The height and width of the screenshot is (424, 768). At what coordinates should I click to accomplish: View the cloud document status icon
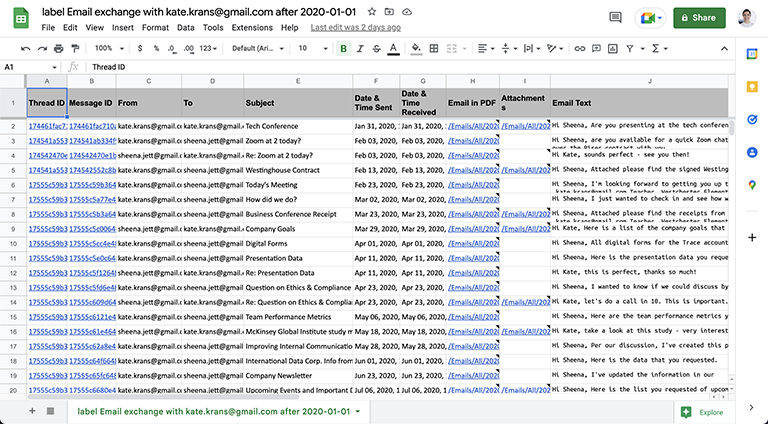407,12
